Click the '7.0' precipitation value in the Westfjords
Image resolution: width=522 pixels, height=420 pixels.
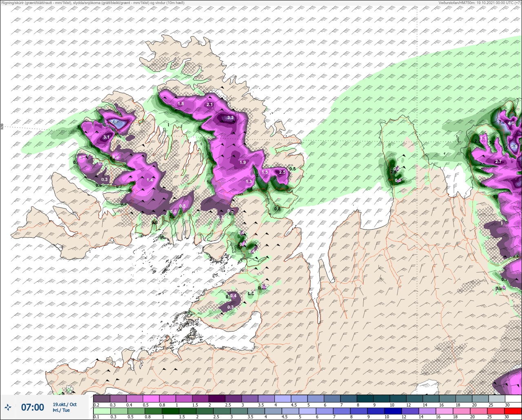pyautogui.click(x=114, y=122)
